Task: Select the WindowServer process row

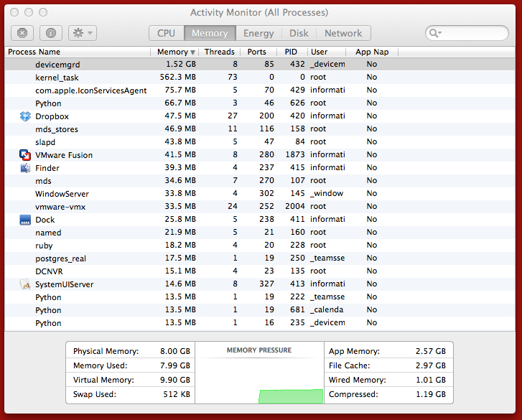Action: [260, 194]
